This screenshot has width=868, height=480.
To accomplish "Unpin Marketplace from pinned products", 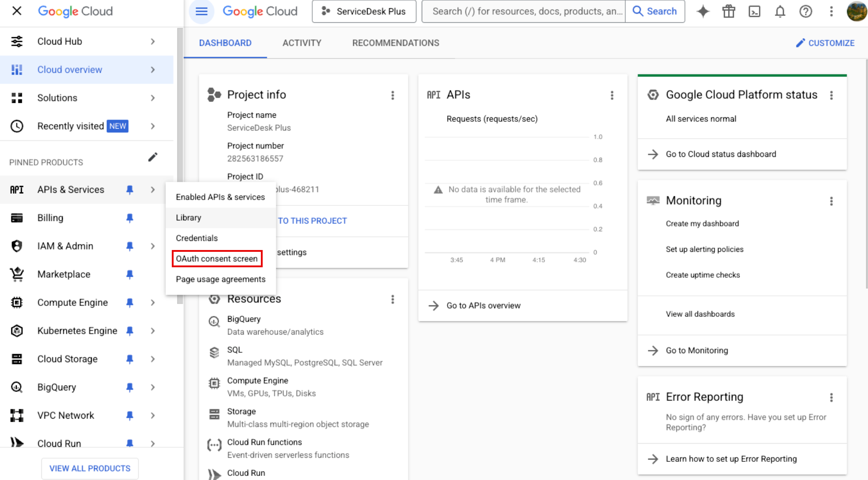I will (x=130, y=275).
